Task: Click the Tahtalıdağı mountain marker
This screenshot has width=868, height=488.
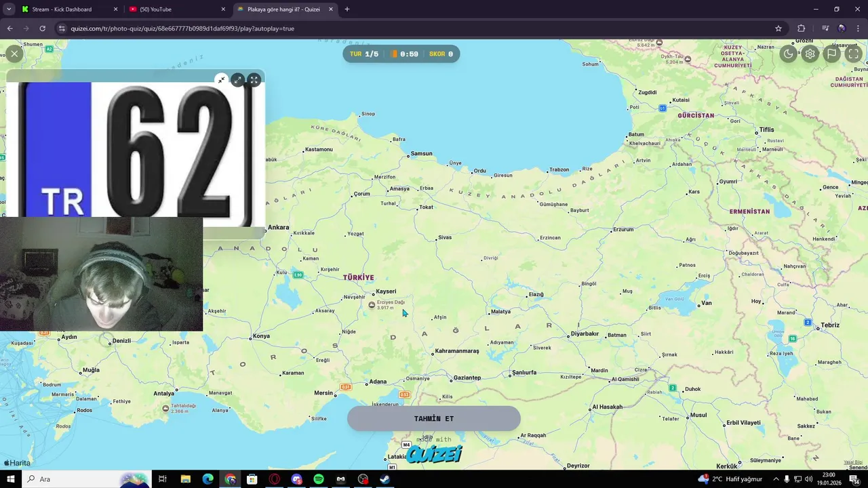Action: click(165, 408)
